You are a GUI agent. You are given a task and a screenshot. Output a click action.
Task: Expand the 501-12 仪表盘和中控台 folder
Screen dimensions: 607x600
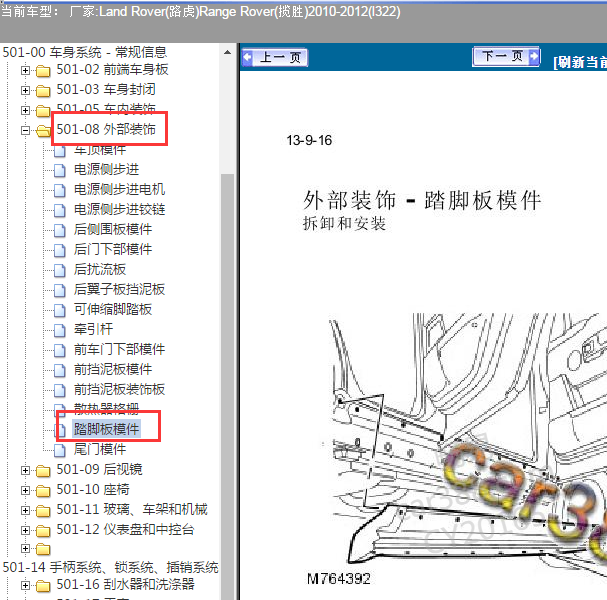(25, 530)
